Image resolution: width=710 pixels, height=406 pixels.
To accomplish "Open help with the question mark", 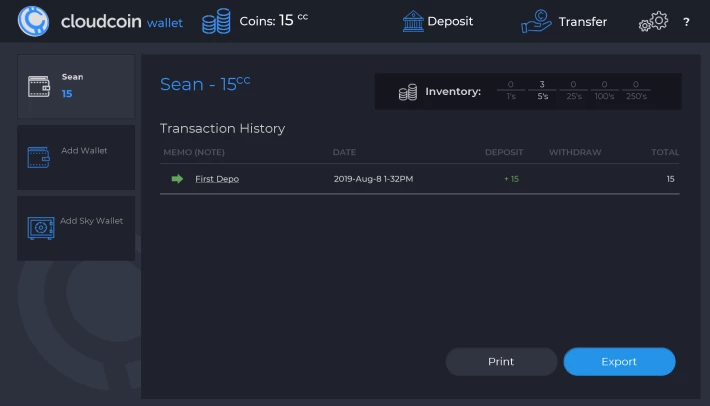I will coord(686,22).
